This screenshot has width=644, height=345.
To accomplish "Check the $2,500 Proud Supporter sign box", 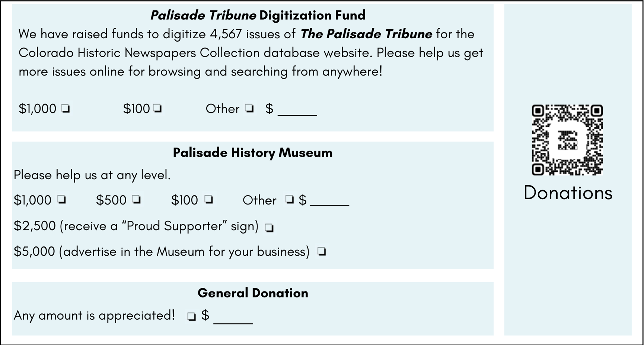I will (269, 228).
